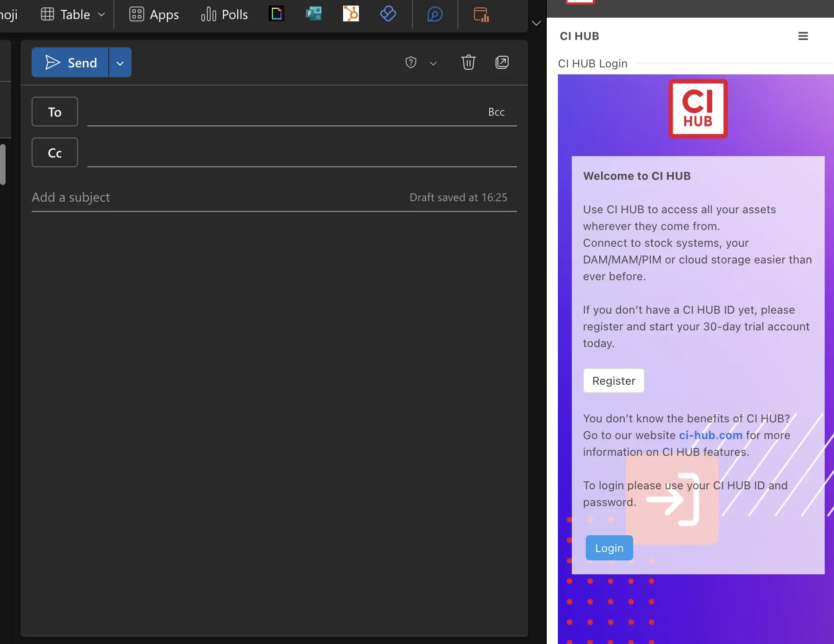Image resolution: width=834 pixels, height=644 pixels.
Task: Expand the sensitivity options chevron
Action: coord(433,63)
